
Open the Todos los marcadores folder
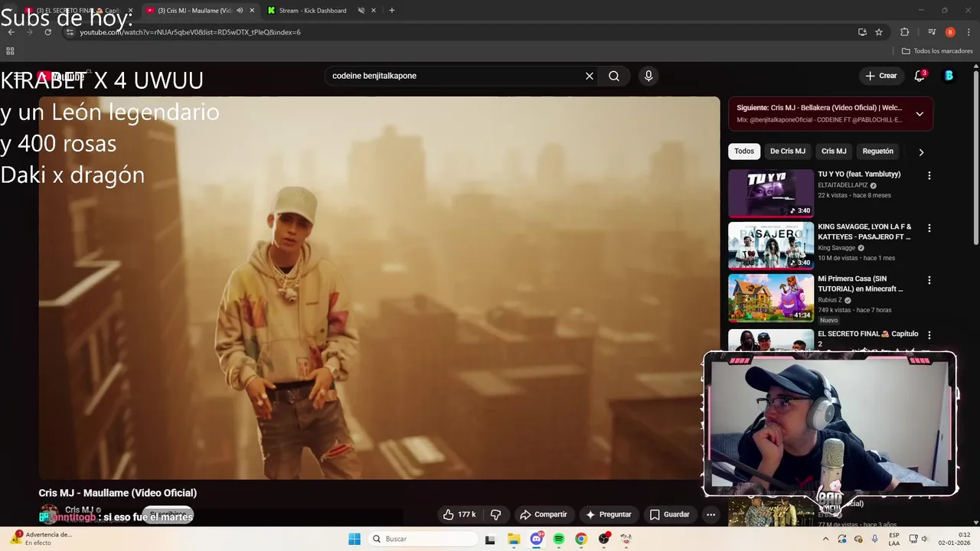coord(936,51)
